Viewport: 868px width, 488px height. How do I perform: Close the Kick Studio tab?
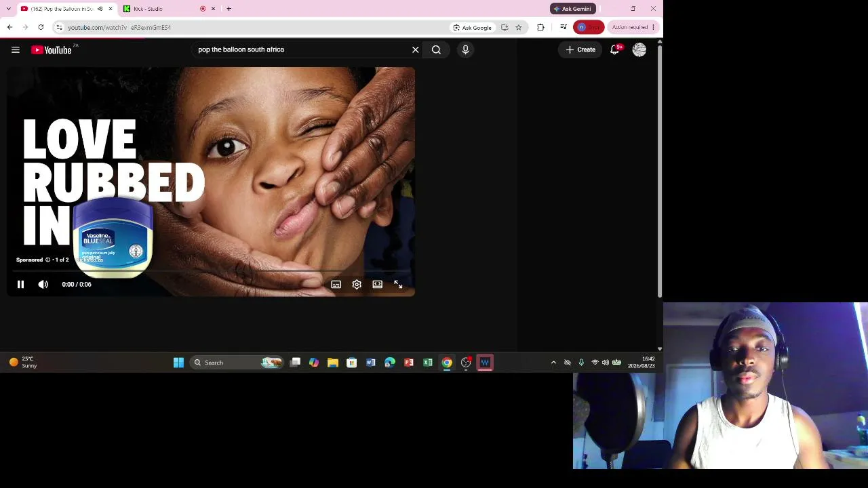coord(213,9)
